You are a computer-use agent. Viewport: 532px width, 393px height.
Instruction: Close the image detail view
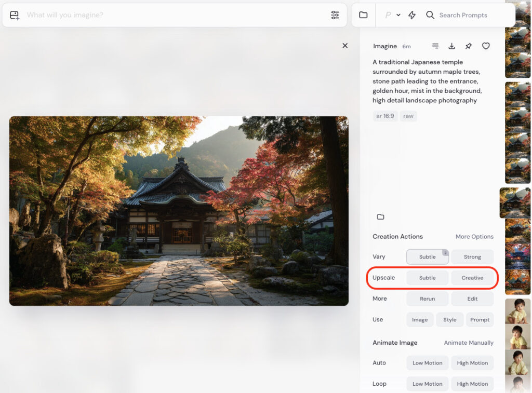tap(345, 46)
